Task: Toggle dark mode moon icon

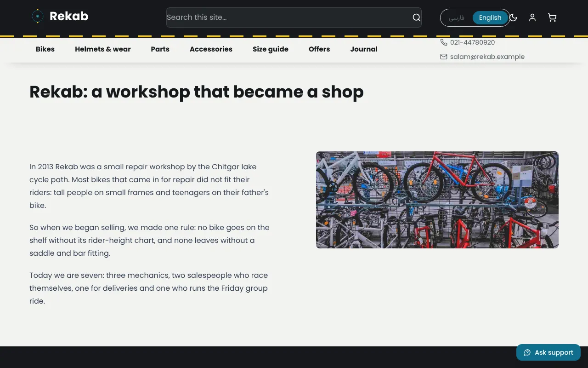Action: (513, 17)
